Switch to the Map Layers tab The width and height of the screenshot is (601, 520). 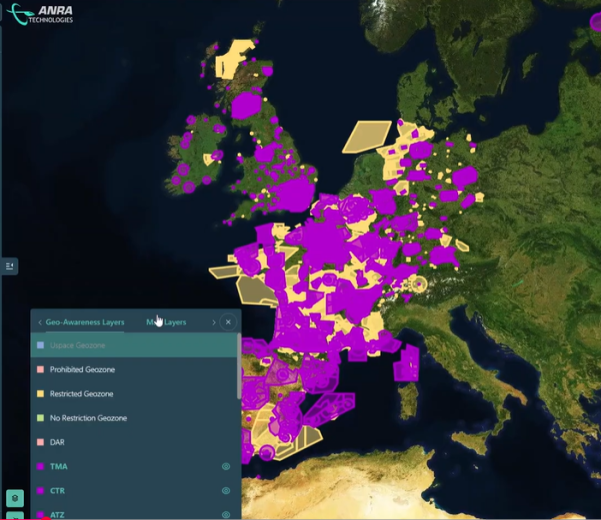[166, 322]
